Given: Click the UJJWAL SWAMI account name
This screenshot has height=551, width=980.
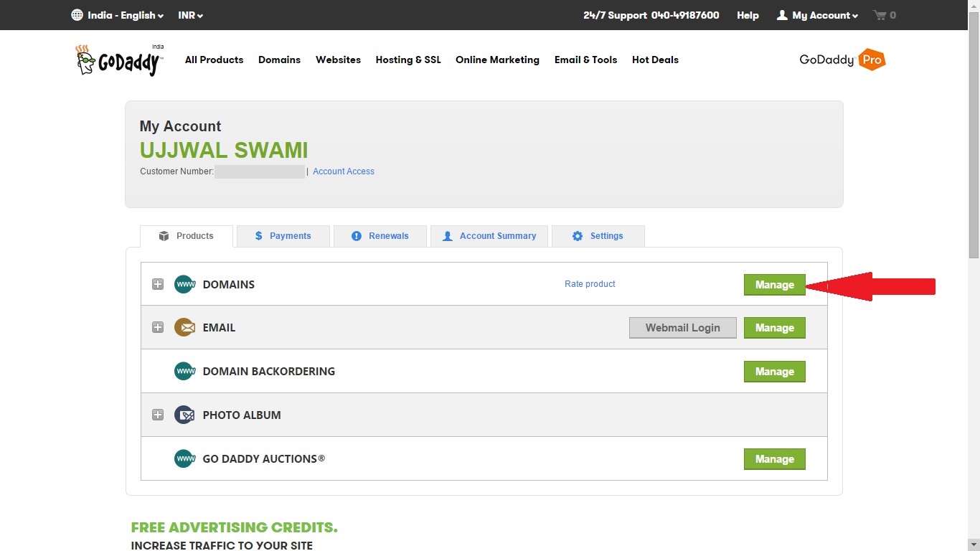Looking at the screenshot, I should (x=224, y=150).
